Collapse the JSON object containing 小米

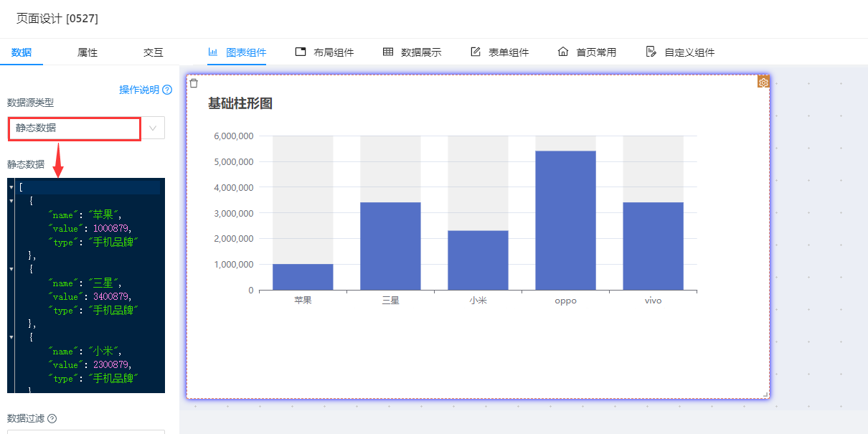coord(11,337)
